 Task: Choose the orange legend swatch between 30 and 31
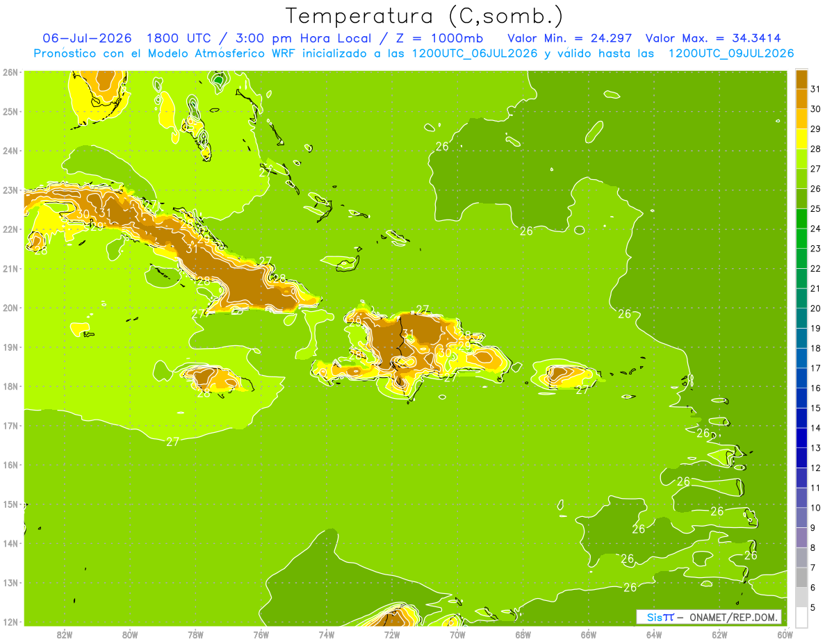(801, 99)
